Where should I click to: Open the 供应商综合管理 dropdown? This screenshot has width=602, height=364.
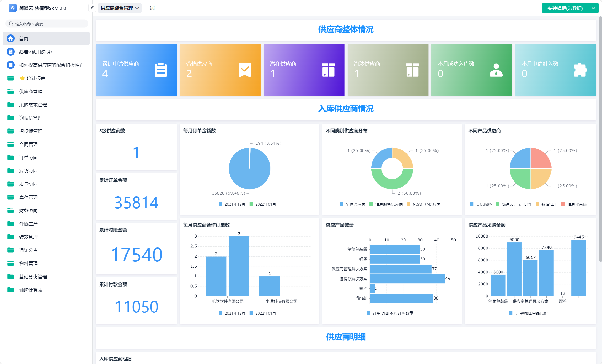point(120,8)
